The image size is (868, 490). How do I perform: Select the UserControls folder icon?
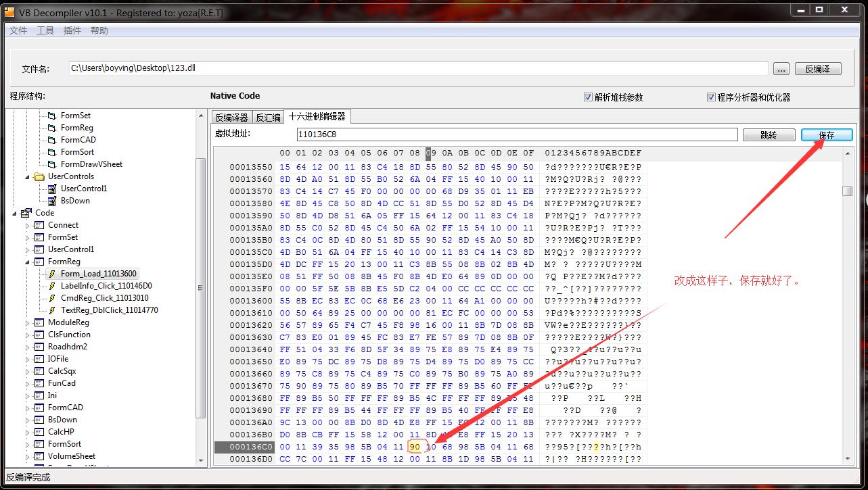(x=38, y=176)
